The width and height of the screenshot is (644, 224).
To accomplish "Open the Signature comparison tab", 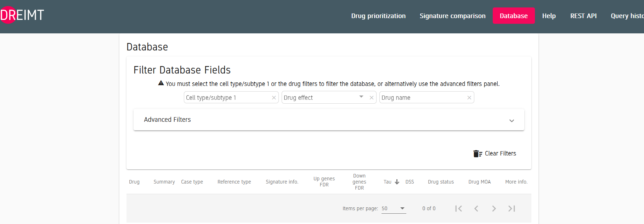I will [x=452, y=16].
